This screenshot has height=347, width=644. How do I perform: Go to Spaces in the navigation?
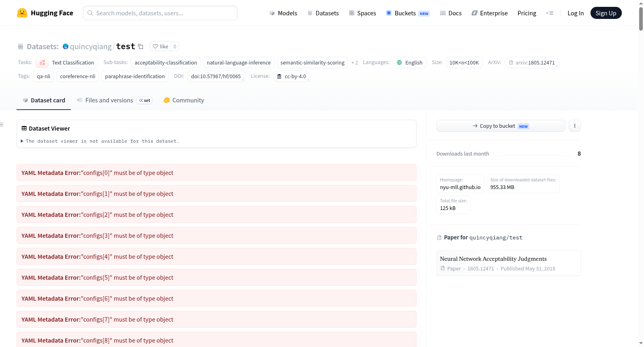tap(363, 13)
